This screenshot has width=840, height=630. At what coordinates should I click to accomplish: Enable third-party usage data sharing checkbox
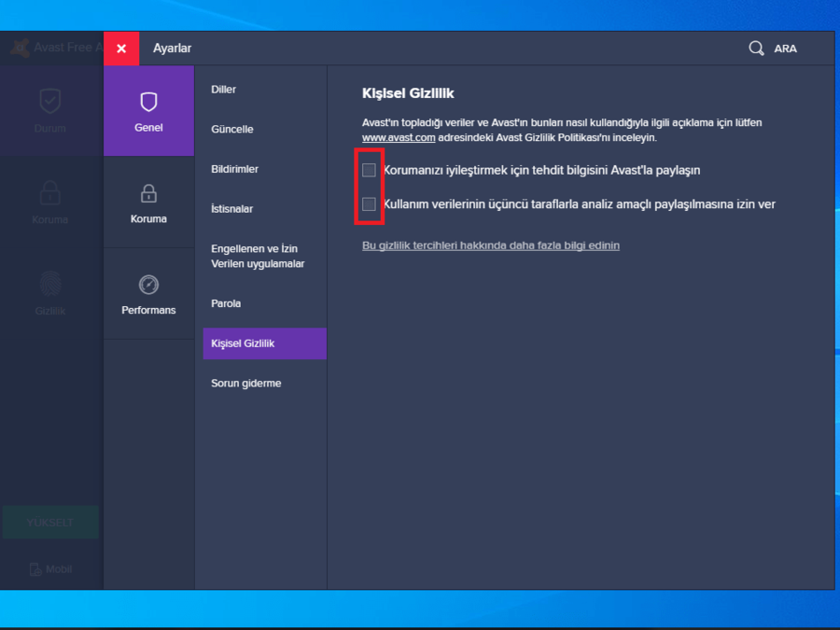click(369, 204)
